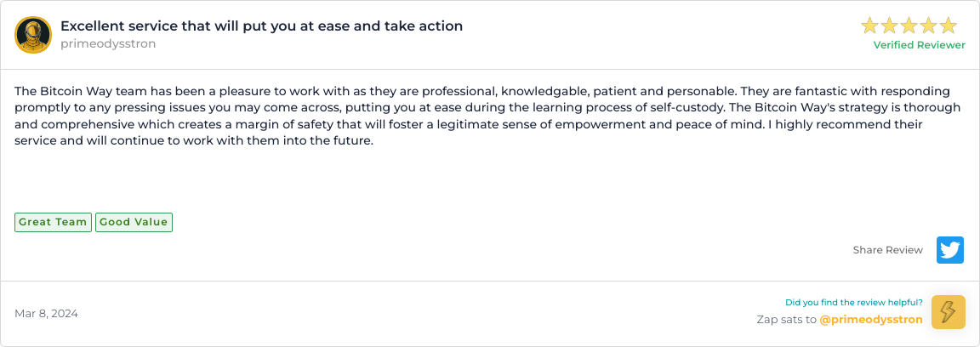
Task: Click the second rating star
Action: pyautogui.click(x=890, y=26)
